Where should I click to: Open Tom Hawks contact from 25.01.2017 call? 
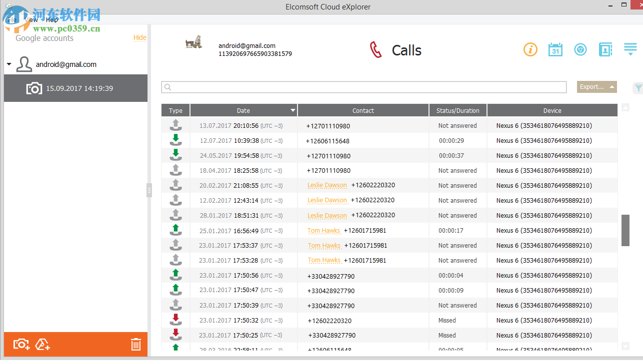[324, 230]
